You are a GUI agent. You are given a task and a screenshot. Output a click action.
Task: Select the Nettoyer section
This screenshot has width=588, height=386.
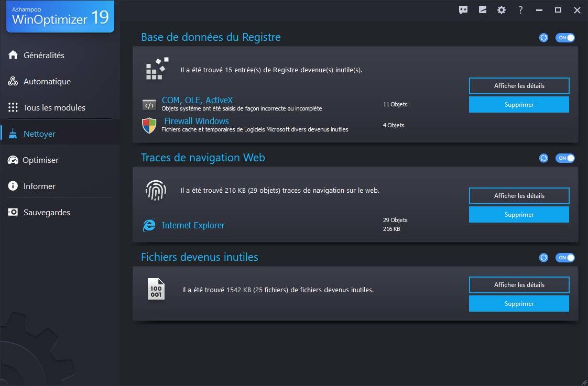click(39, 134)
